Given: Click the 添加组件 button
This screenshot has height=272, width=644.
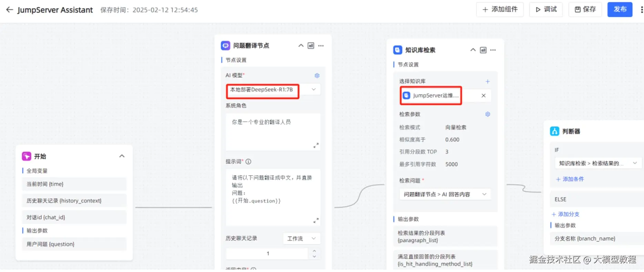Looking at the screenshot, I should point(500,10).
